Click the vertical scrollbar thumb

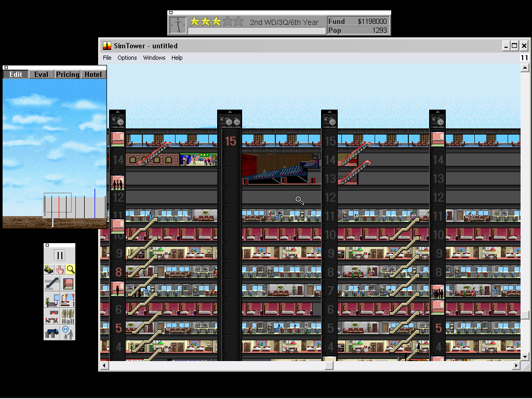525,315
